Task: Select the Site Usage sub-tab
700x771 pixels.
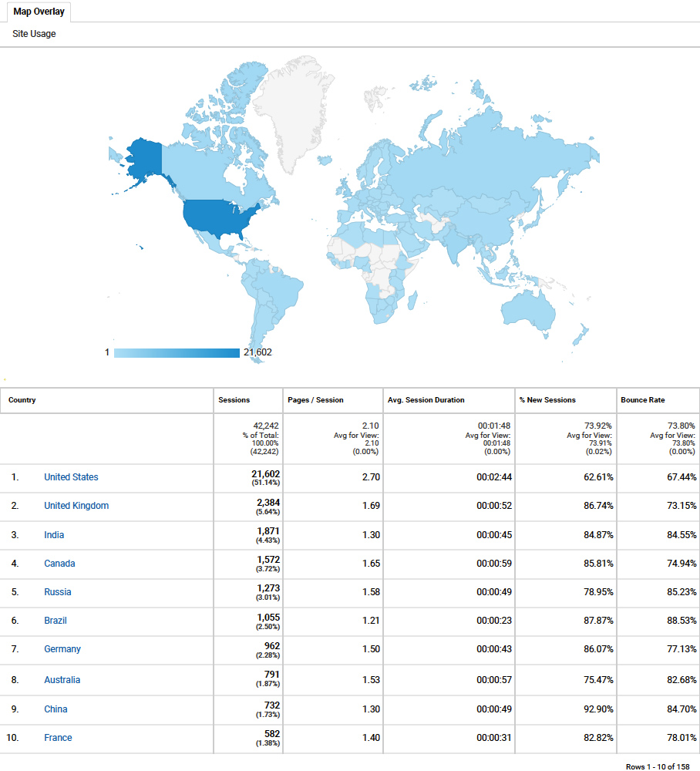Action: (x=34, y=34)
